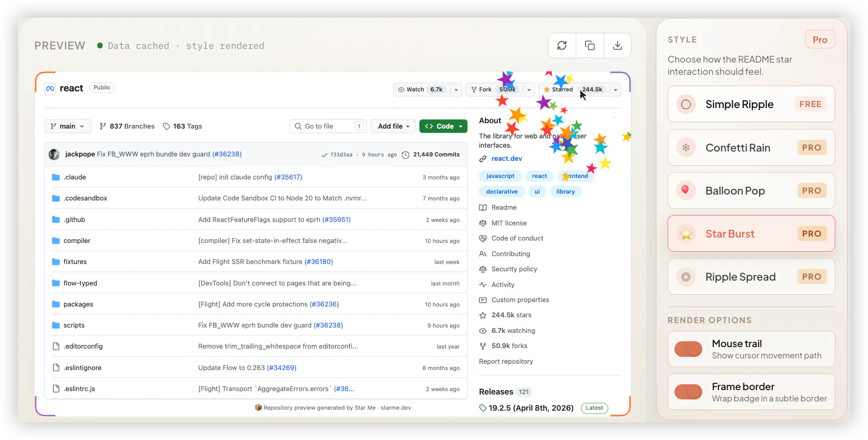Click the Balloon Pop balloon icon
This screenshot has height=440, width=868.
(x=686, y=190)
